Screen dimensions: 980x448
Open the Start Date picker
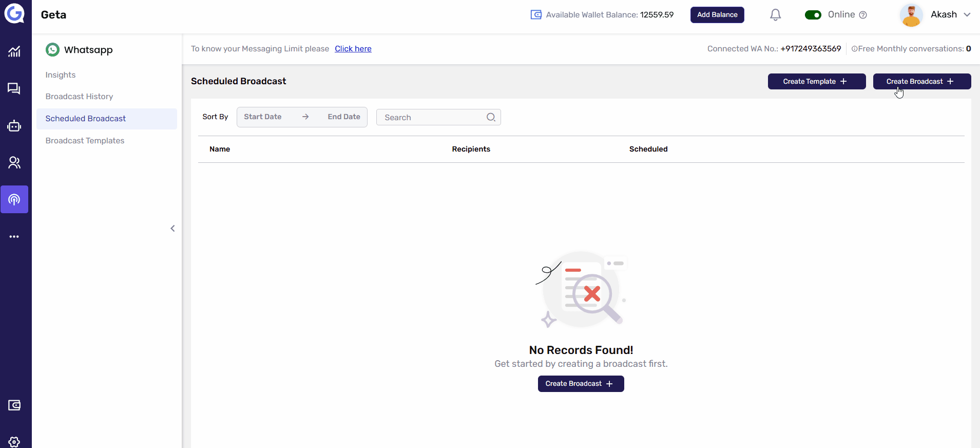point(263,117)
